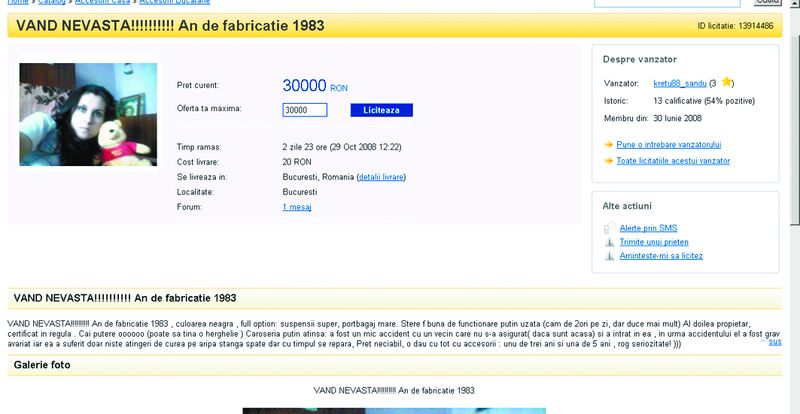Click the arrow icon beside 'Toate licitatiile acestui vanzator'

pos(609,160)
